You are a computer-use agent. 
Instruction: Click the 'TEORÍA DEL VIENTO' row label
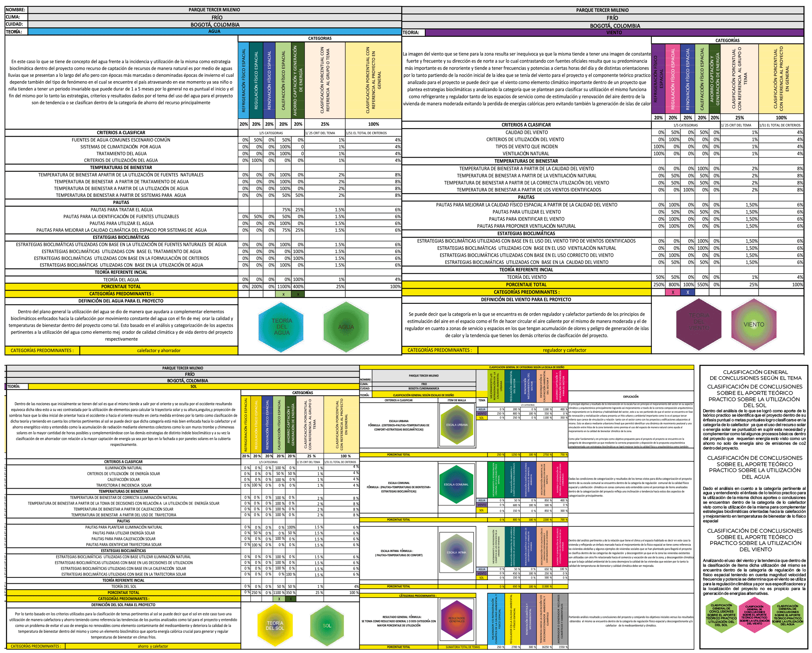[527, 277]
